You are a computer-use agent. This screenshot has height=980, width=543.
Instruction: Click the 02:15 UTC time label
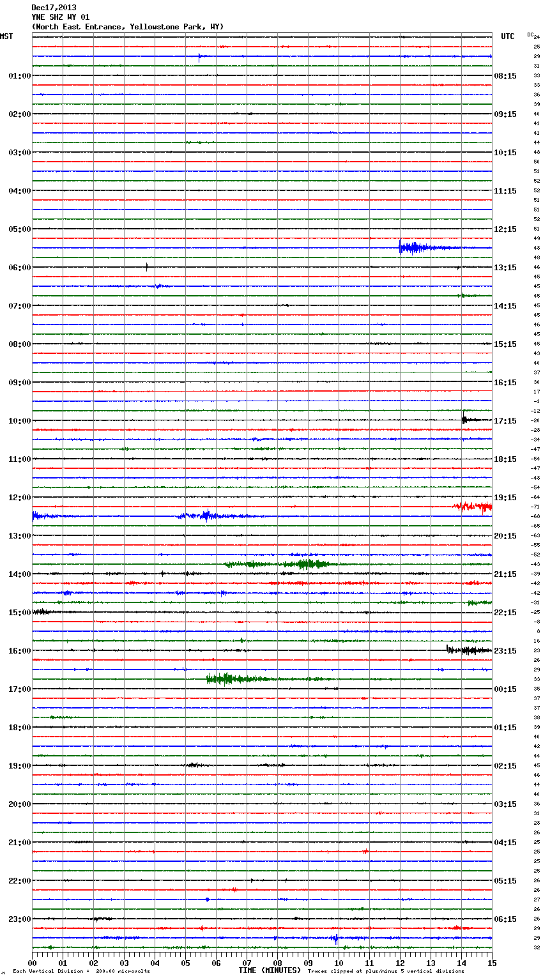click(x=505, y=766)
